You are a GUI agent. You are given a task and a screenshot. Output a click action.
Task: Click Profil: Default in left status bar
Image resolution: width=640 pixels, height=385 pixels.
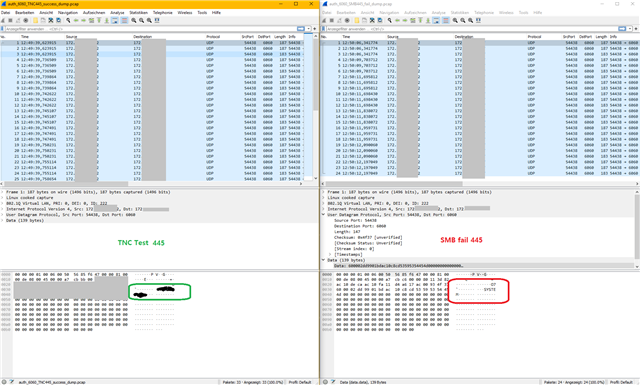coord(300,382)
